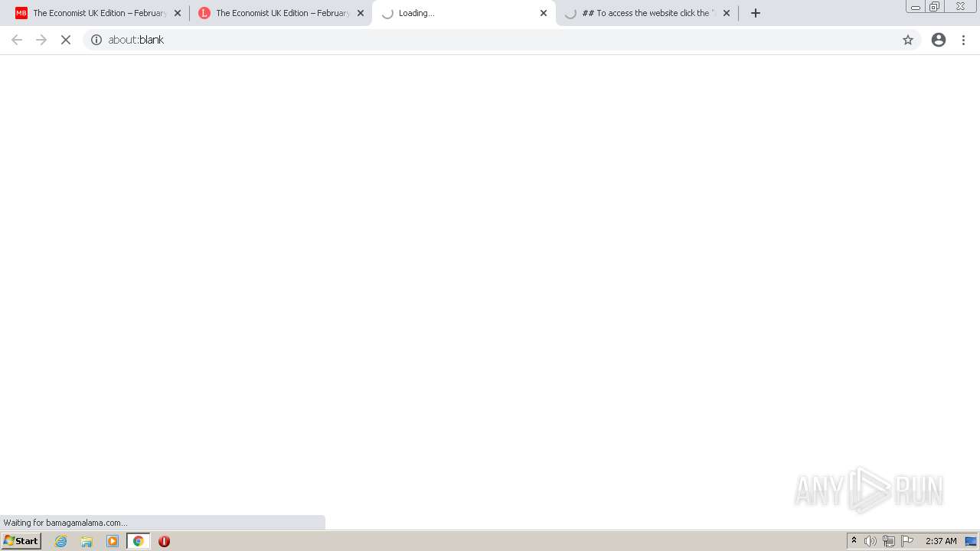980x551 pixels.
Task: Show hidden system tray icons
Action: point(854,541)
